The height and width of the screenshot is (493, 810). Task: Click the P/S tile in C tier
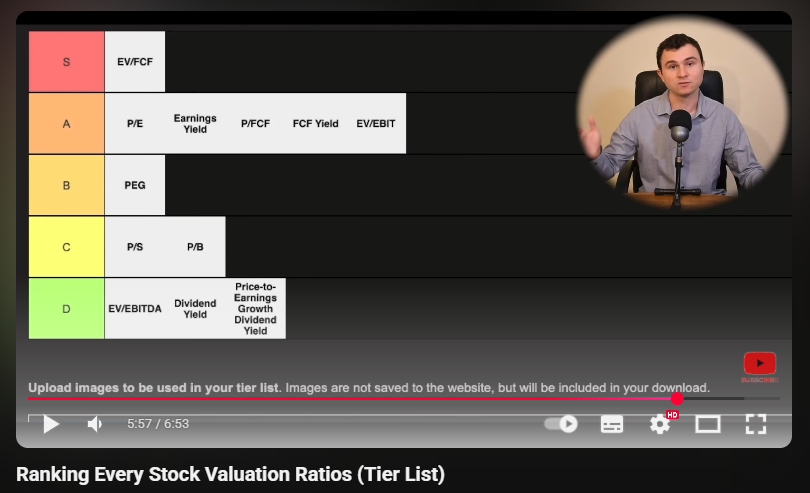135,247
